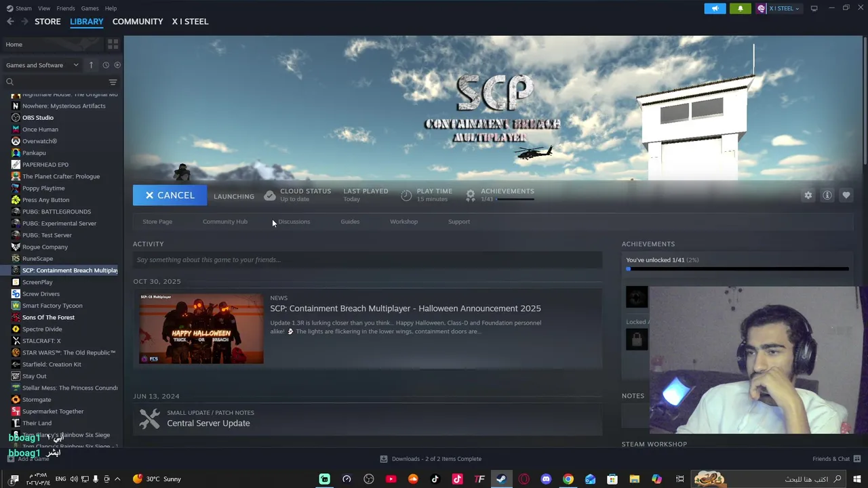Screen dimensions: 868x488
Task: Open the Central Server Update patch note
Action: tap(208, 423)
